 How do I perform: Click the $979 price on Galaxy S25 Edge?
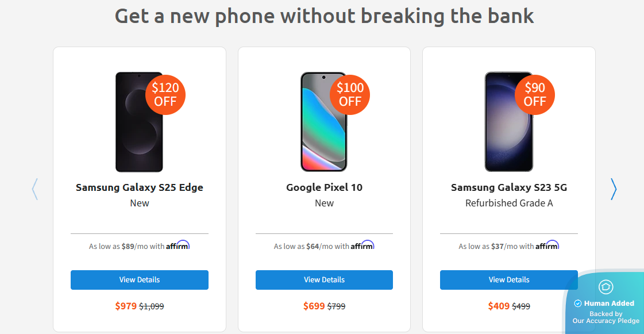[x=126, y=306]
